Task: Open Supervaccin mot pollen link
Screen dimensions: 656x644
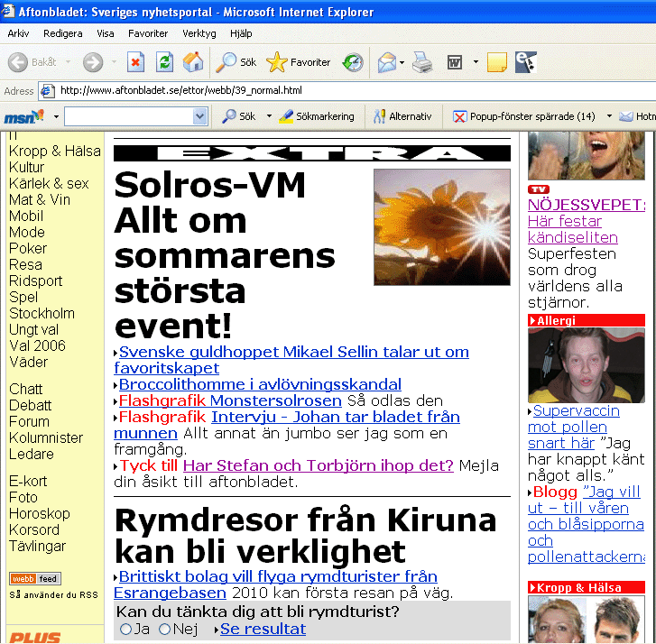Action: coord(574,427)
